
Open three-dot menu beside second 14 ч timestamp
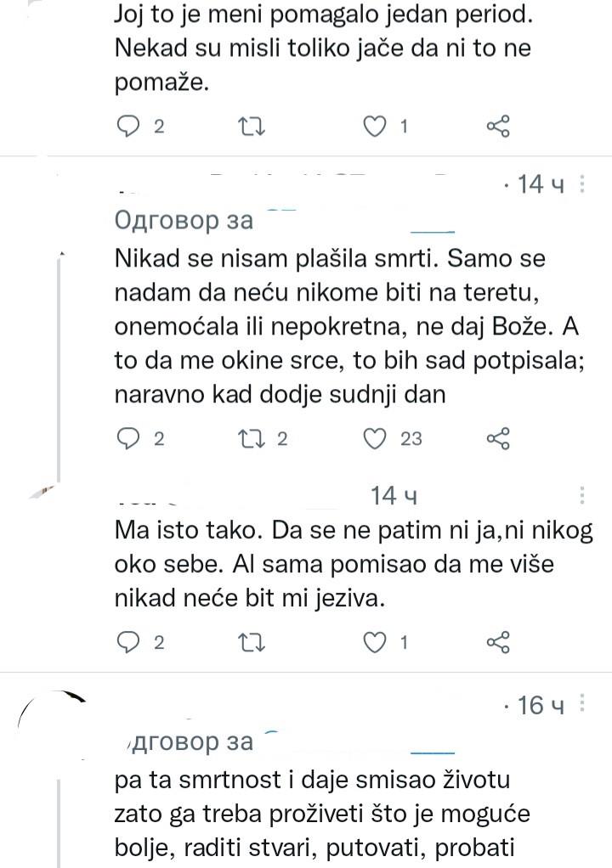click(x=581, y=493)
